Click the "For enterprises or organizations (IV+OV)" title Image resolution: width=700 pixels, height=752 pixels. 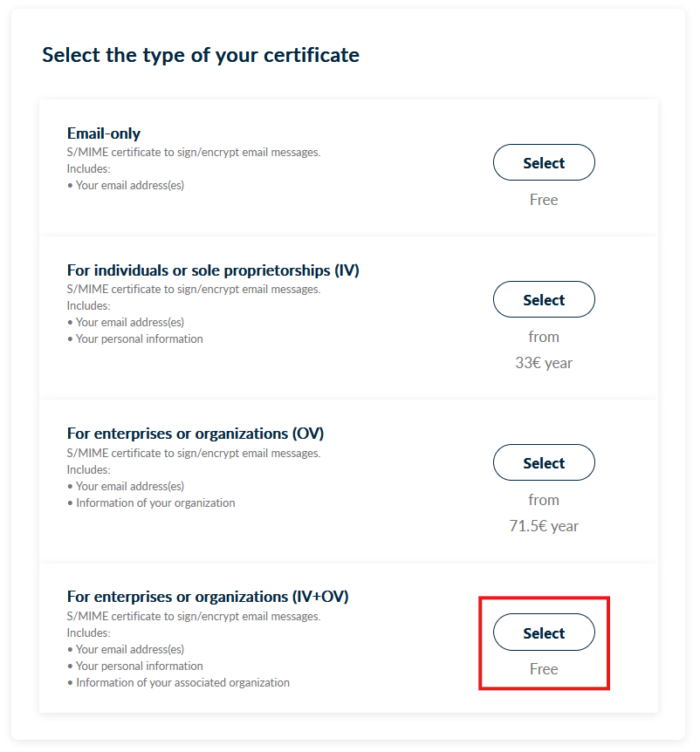coord(208,597)
